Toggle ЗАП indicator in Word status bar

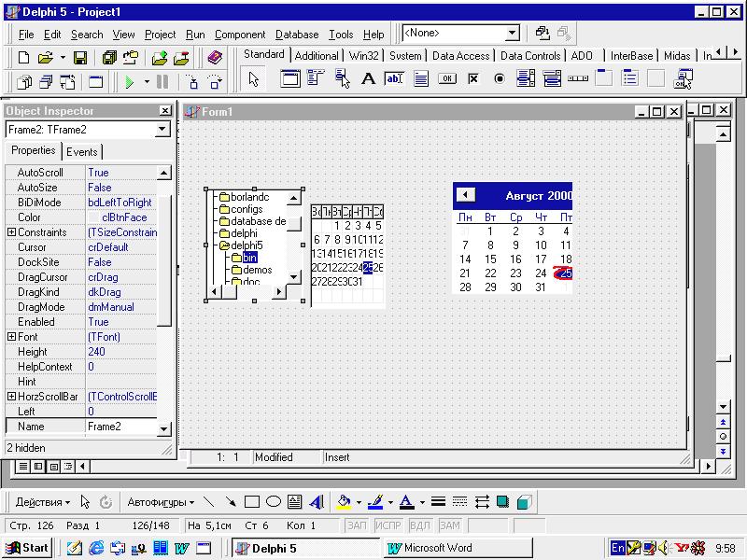pyautogui.click(x=357, y=525)
